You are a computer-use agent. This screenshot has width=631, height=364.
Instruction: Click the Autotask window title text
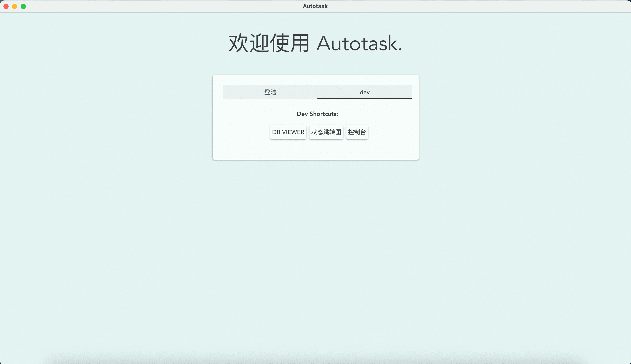tap(315, 6)
